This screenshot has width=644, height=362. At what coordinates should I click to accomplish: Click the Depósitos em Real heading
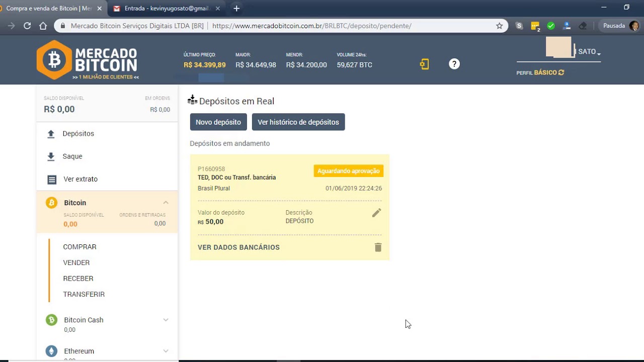pyautogui.click(x=236, y=101)
